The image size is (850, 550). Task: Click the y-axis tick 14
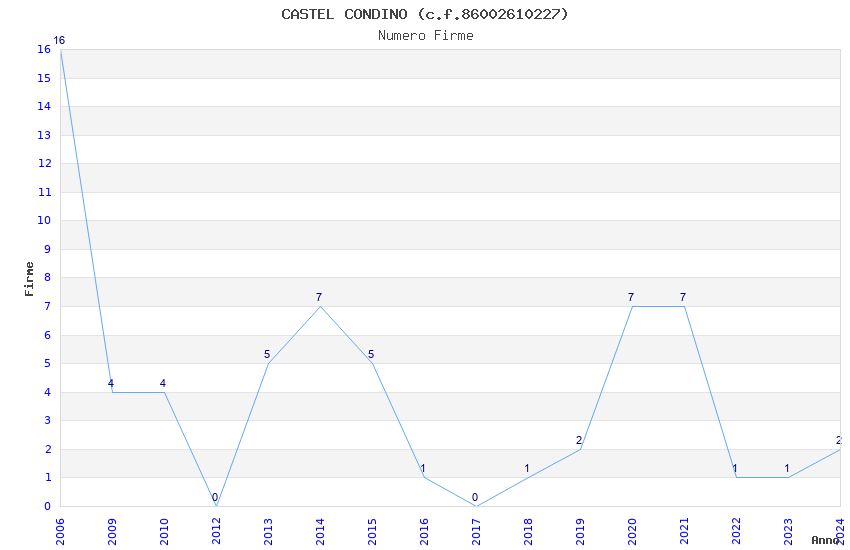[x=44, y=107]
